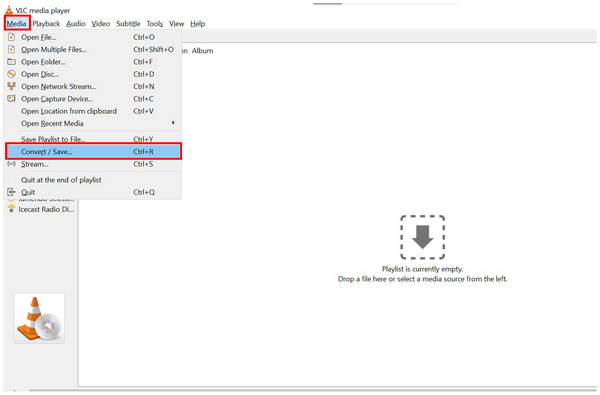Click the Stream broadcast icon
Image resolution: width=600 pixels, height=395 pixels.
11,164
